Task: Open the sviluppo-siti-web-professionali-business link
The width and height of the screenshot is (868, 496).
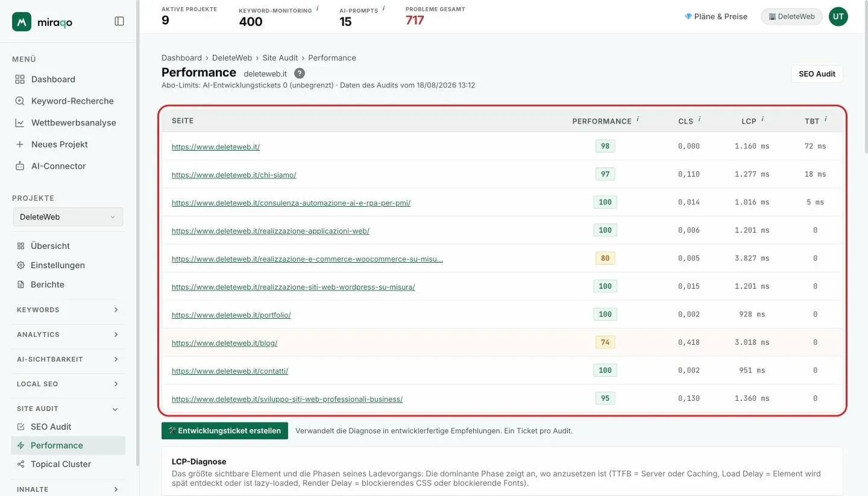Action: pyautogui.click(x=287, y=399)
